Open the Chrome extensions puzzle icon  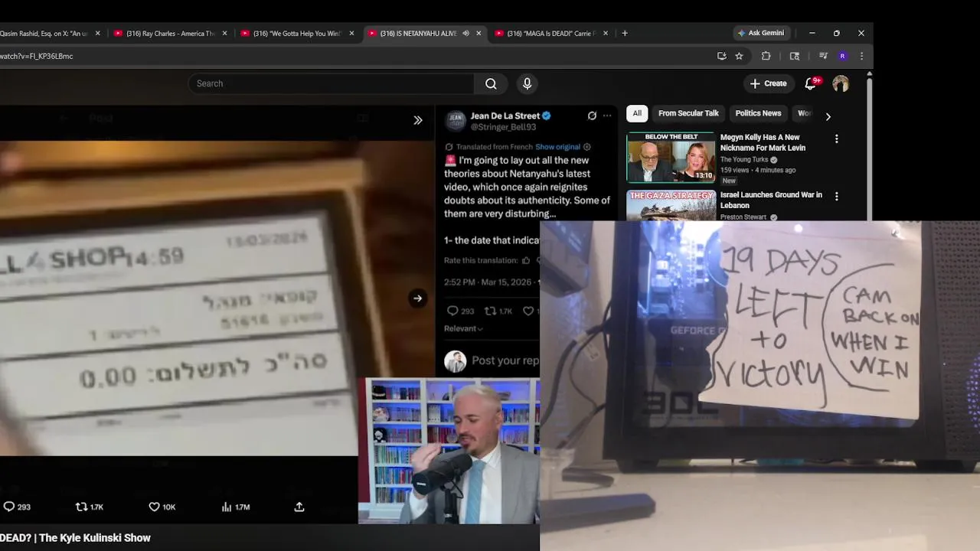click(x=766, y=56)
